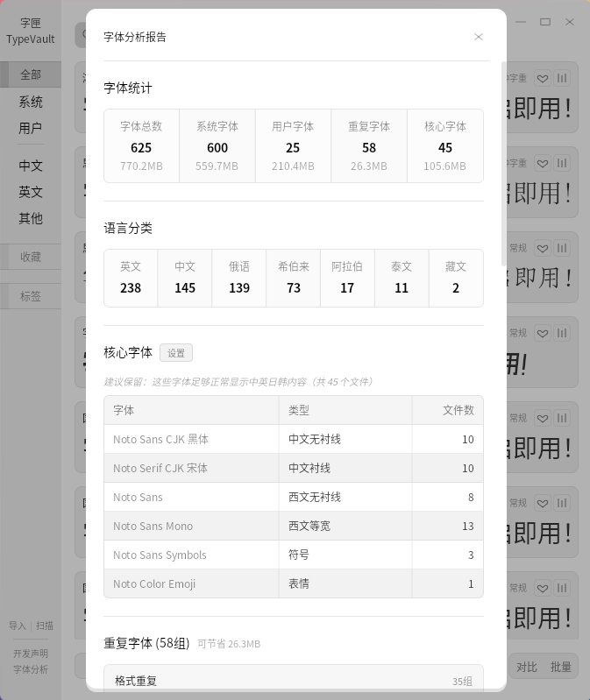Viewport: 590px width, 700px height.
Task: Expand the 标签 section
Action: coord(31,296)
